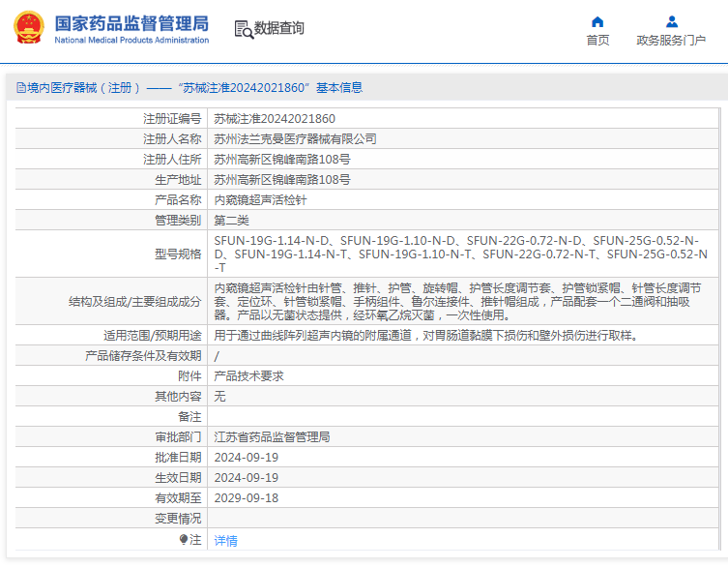This screenshot has width=728, height=568.
Task: Click National Medical Products Administration subtitle
Action: coord(131,40)
